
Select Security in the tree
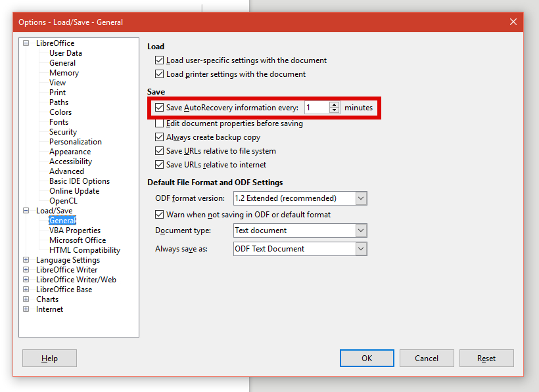pos(63,132)
